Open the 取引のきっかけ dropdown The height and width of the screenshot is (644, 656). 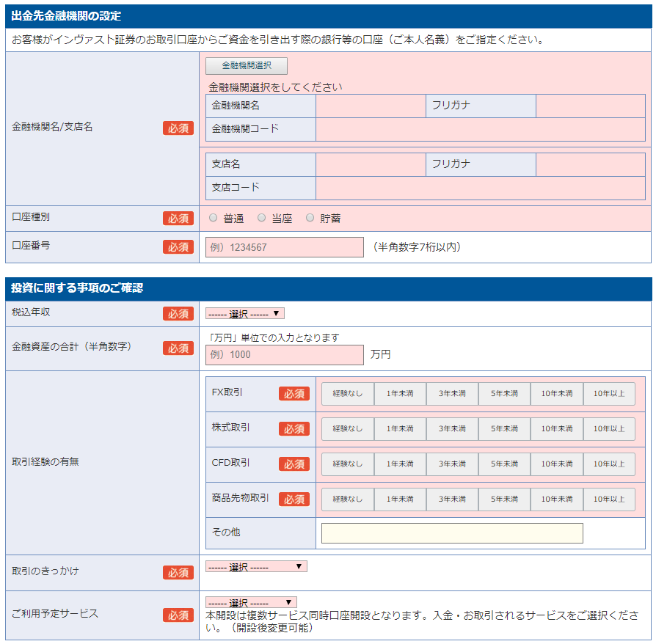[x=256, y=566]
